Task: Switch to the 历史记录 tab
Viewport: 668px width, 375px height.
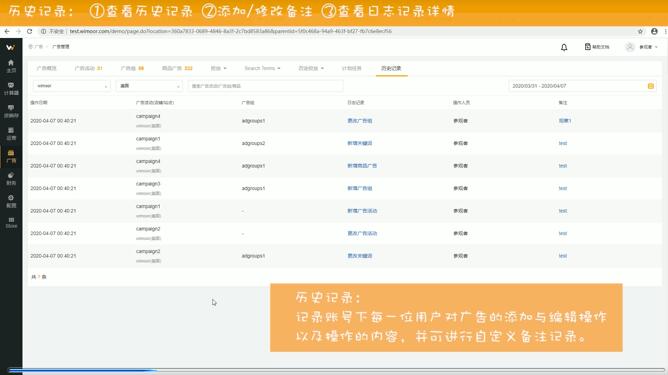Action: pyautogui.click(x=391, y=68)
